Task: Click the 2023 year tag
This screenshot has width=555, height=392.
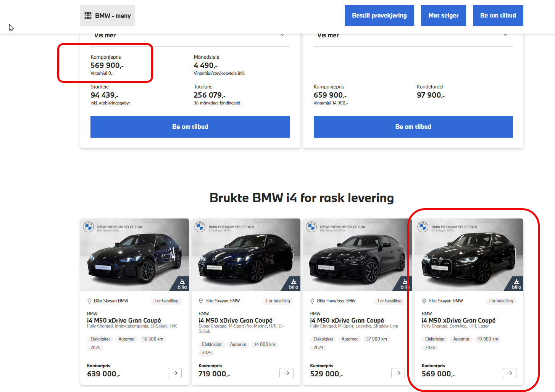Action: (x=318, y=348)
